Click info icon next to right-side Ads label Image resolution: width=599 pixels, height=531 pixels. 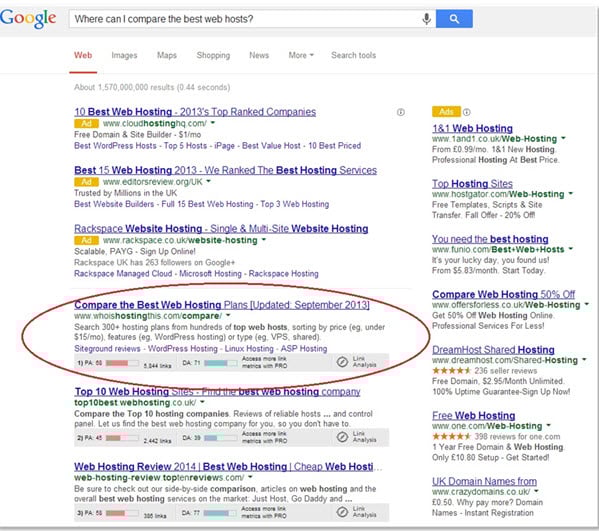point(466,112)
